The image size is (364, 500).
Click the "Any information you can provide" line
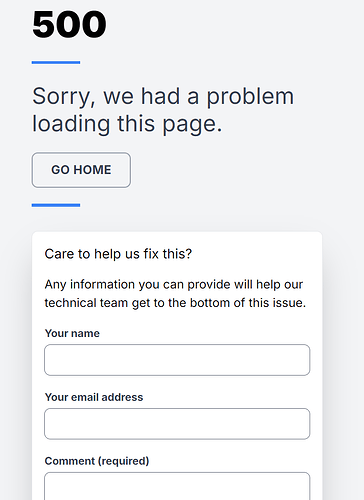click(174, 285)
